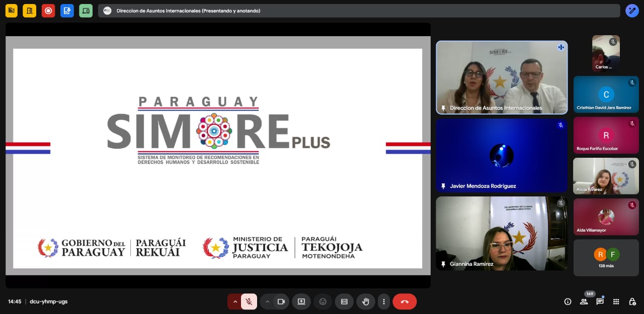Click the yellow camera-off extension icon
644x314 pixels.
[11, 11]
